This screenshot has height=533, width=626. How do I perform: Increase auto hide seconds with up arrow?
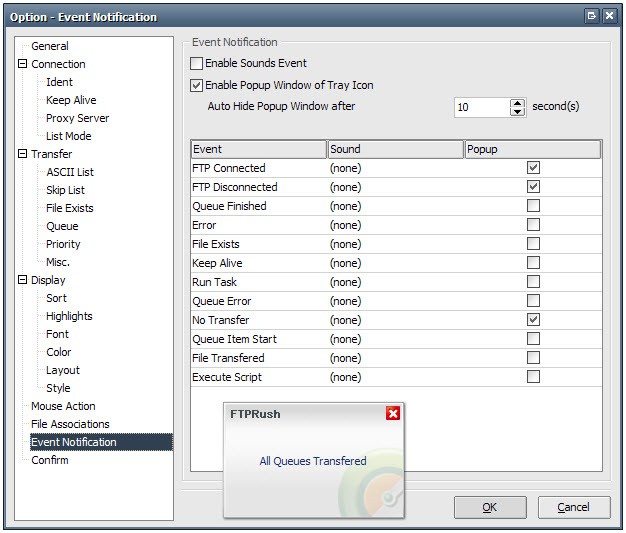click(x=517, y=103)
